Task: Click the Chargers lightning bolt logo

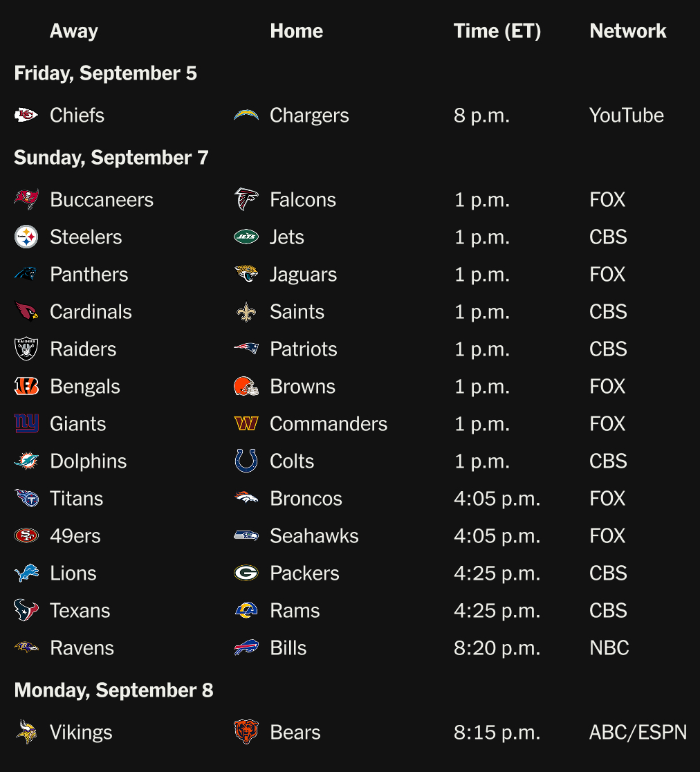Action: point(246,115)
